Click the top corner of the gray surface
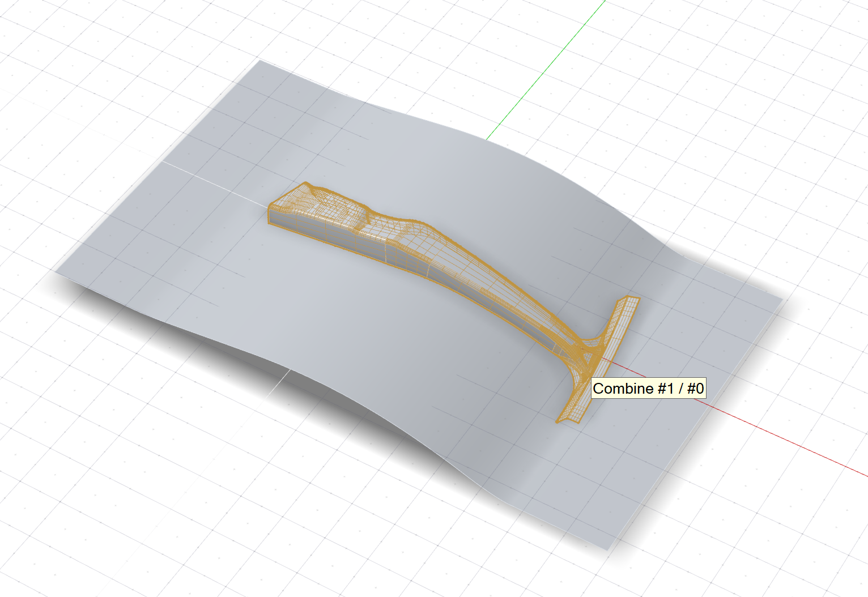The image size is (868, 597). pos(260,62)
